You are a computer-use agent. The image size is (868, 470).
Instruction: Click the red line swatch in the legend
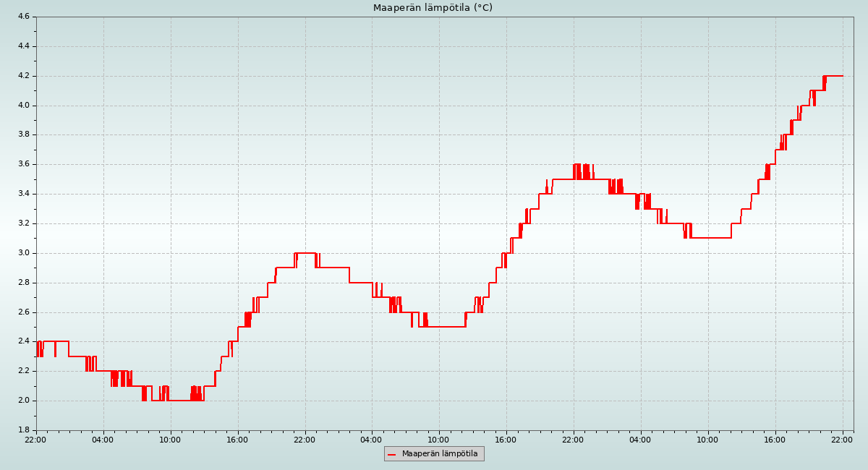(392, 454)
